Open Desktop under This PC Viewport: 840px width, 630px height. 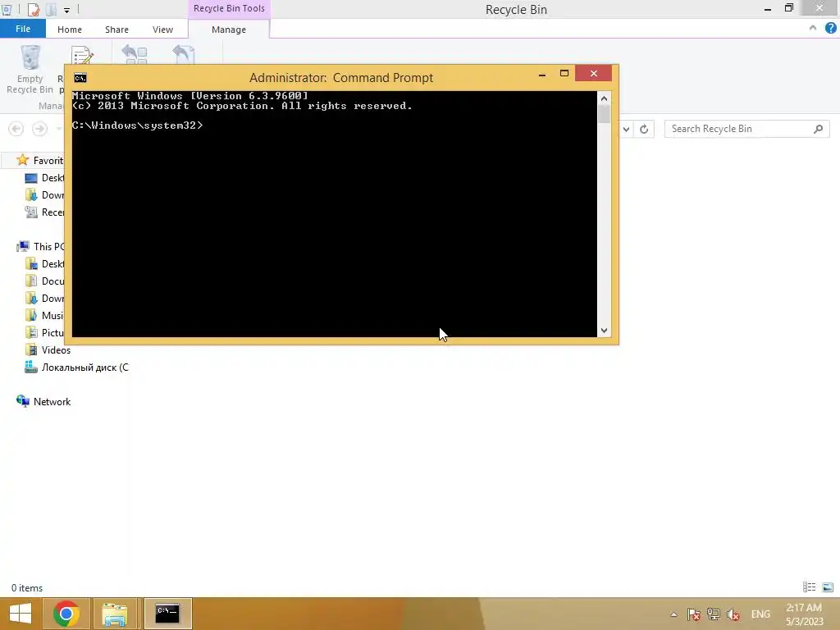click(x=52, y=263)
